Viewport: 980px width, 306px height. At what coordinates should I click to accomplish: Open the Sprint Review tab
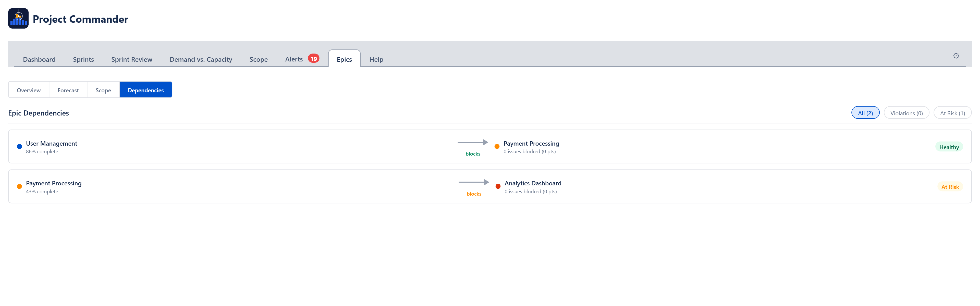click(132, 59)
